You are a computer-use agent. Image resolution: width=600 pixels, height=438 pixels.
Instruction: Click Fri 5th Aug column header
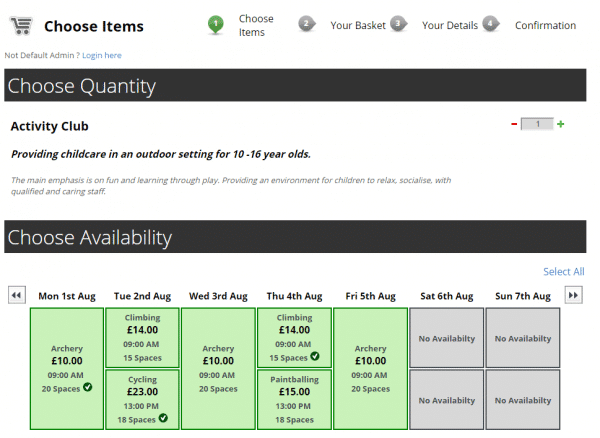(x=370, y=296)
